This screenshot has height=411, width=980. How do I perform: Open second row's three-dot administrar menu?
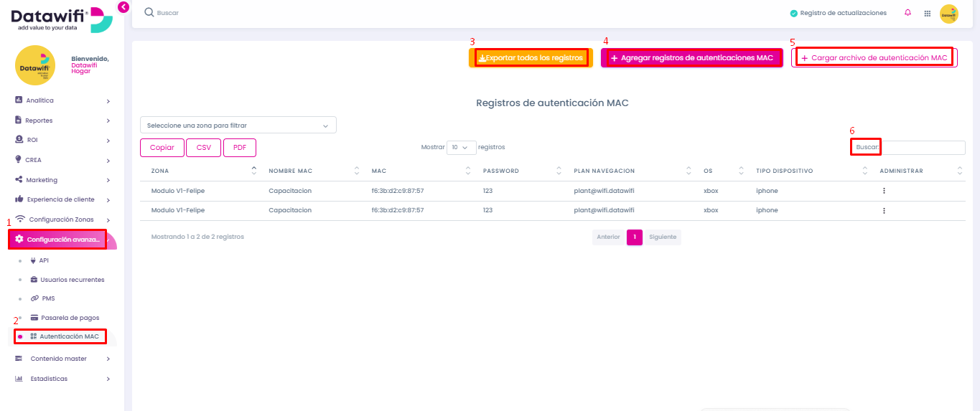click(884, 211)
